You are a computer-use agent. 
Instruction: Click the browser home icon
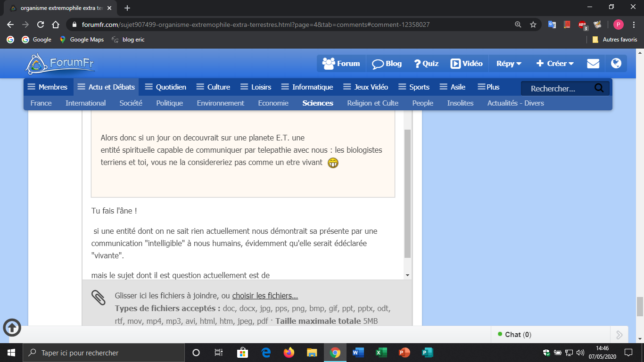[x=56, y=25]
